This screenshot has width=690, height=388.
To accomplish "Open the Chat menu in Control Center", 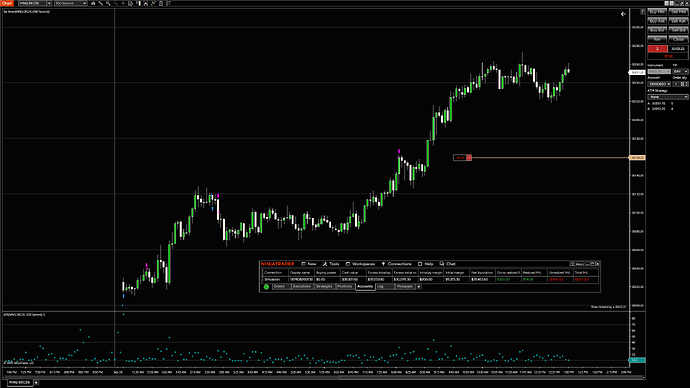I will (447, 264).
